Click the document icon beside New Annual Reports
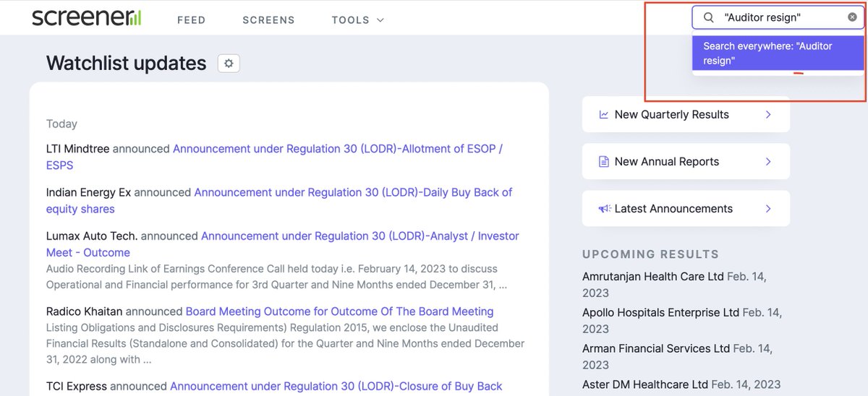Viewport: 868px width, 396px height. 603,161
